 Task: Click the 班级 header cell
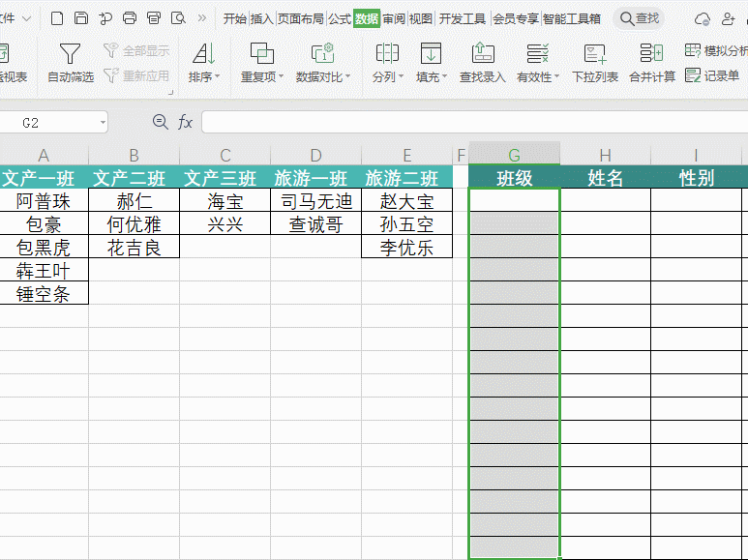[514, 178]
